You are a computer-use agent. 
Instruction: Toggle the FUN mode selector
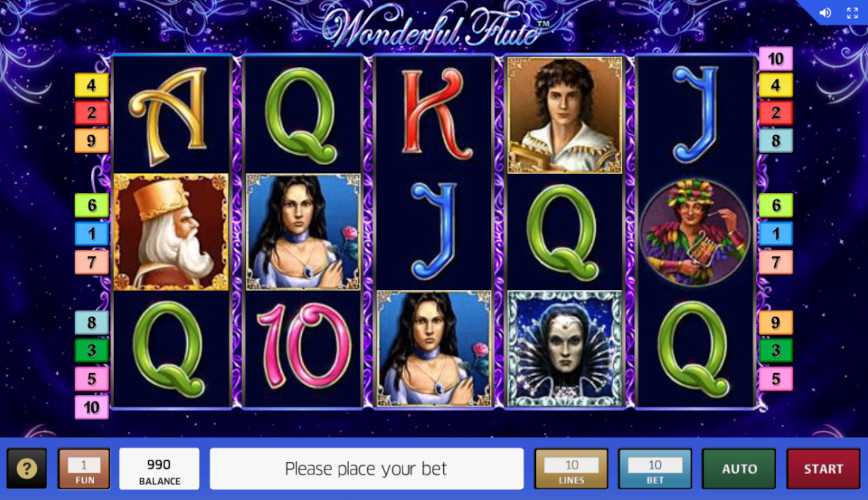84,468
